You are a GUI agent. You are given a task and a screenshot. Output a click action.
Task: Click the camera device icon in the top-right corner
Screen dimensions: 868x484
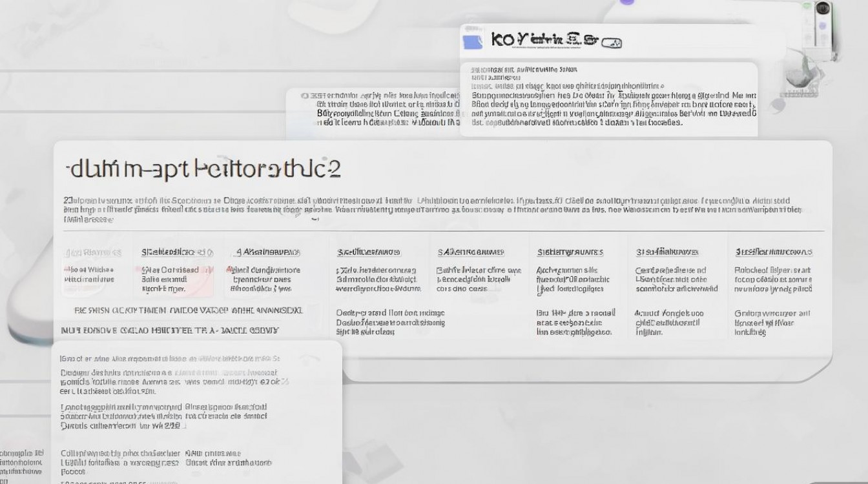click(x=822, y=9)
